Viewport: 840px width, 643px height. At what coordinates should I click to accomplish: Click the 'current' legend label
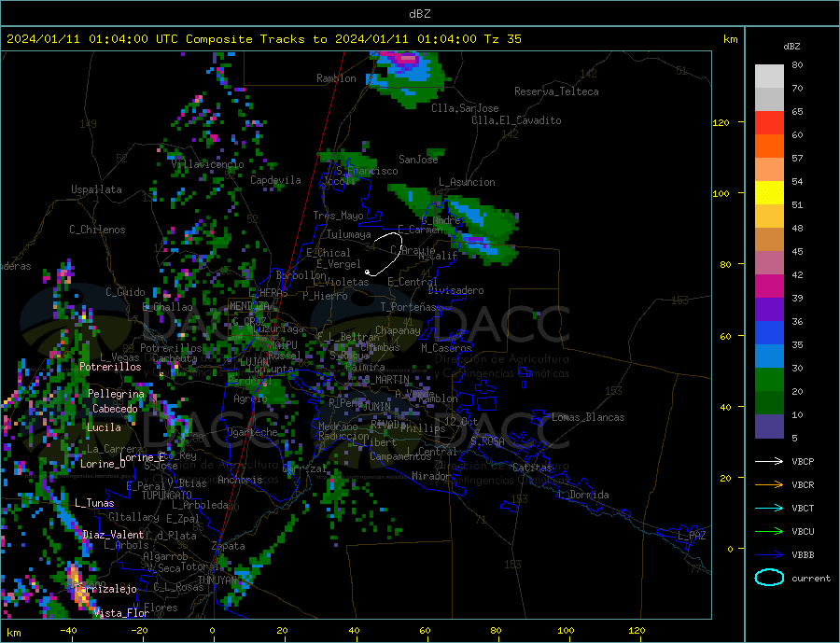pyautogui.click(x=811, y=579)
